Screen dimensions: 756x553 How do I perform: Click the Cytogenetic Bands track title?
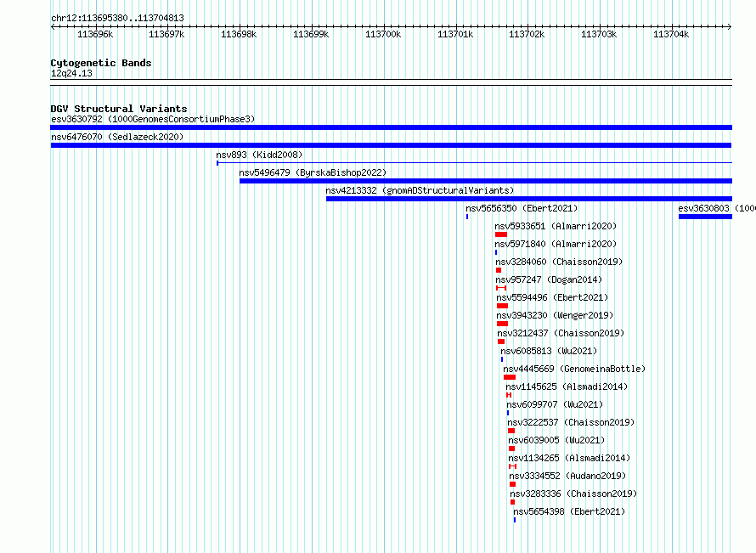(101, 63)
